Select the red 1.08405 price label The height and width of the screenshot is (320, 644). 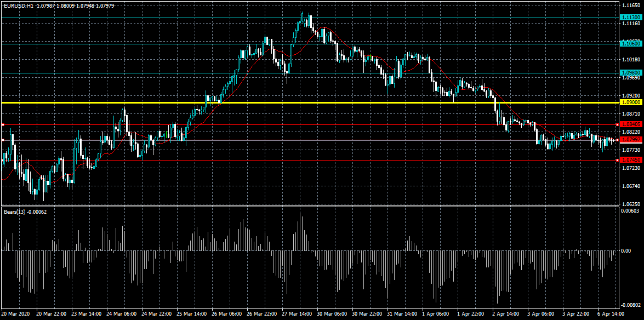point(631,124)
